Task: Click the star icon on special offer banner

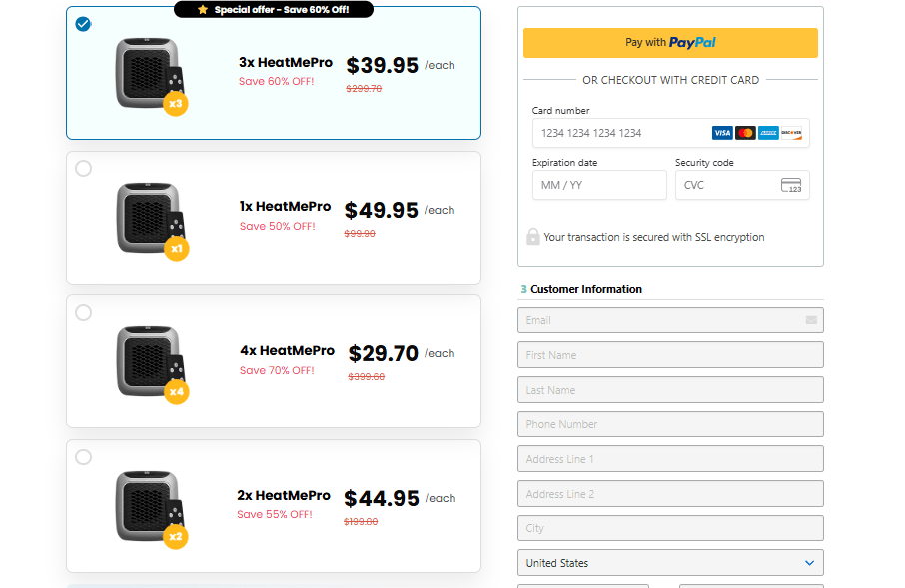Action: point(201,9)
